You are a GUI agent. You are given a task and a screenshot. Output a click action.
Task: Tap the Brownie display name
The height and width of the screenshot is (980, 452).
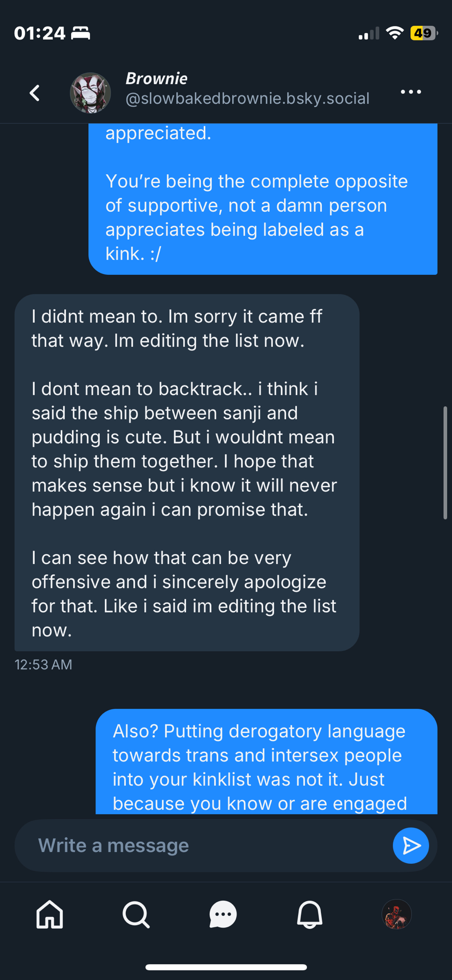(157, 78)
